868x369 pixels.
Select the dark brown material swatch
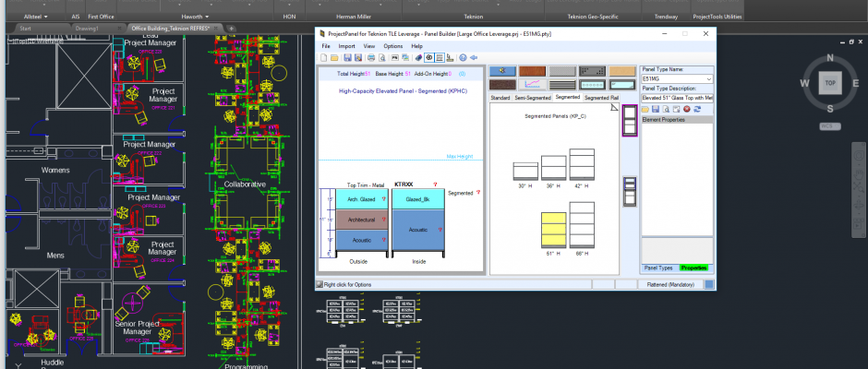pyautogui.click(x=502, y=85)
